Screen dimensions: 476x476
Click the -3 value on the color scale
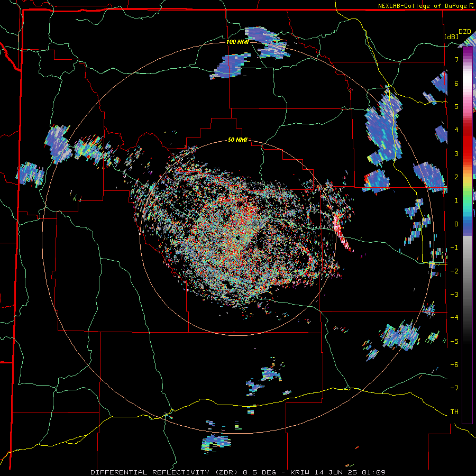(454, 295)
